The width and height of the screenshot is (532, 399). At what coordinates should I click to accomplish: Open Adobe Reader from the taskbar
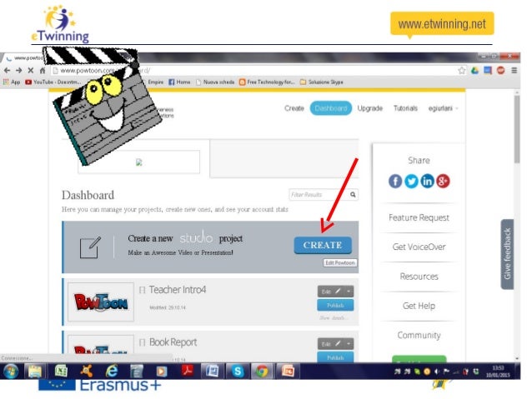pyautogui.click(x=187, y=372)
